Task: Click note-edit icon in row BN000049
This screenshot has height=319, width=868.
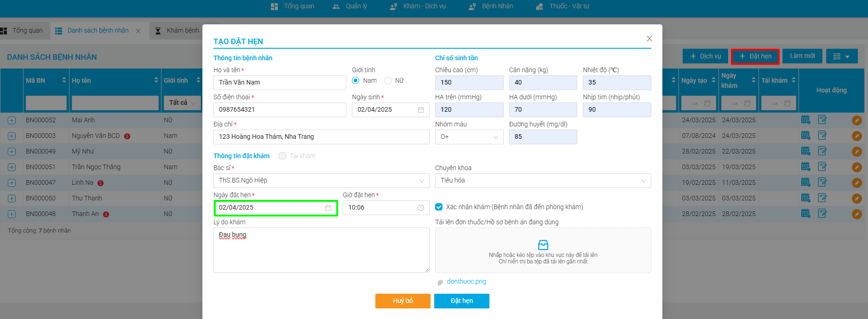Action: click(x=822, y=151)
